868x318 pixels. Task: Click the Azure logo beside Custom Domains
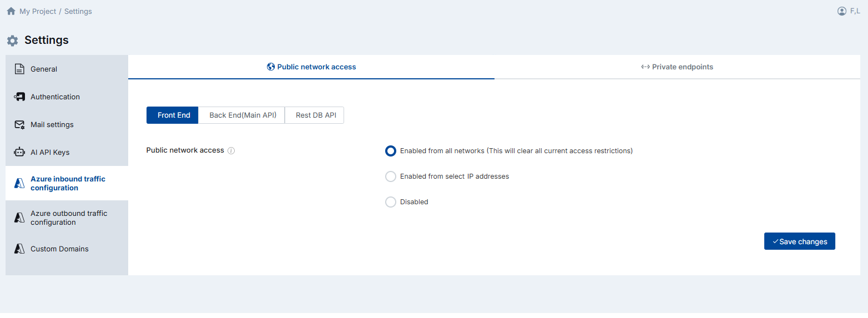[19, 249]
